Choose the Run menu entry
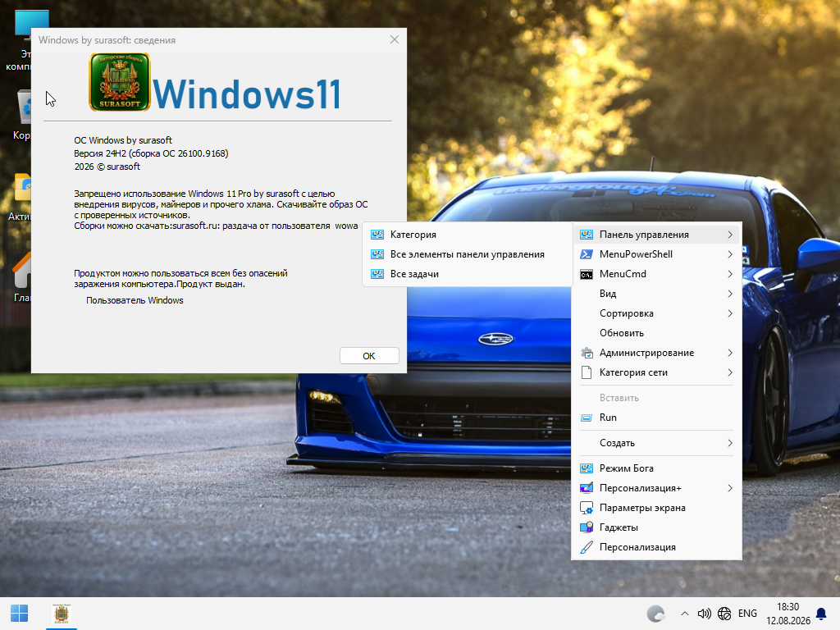 click(x=657, y=418)
